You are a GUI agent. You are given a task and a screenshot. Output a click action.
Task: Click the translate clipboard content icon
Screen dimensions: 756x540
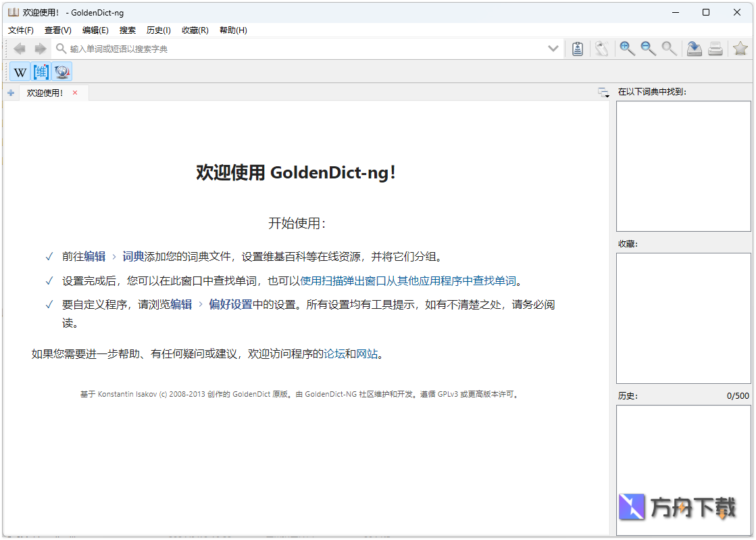[577, 48]
